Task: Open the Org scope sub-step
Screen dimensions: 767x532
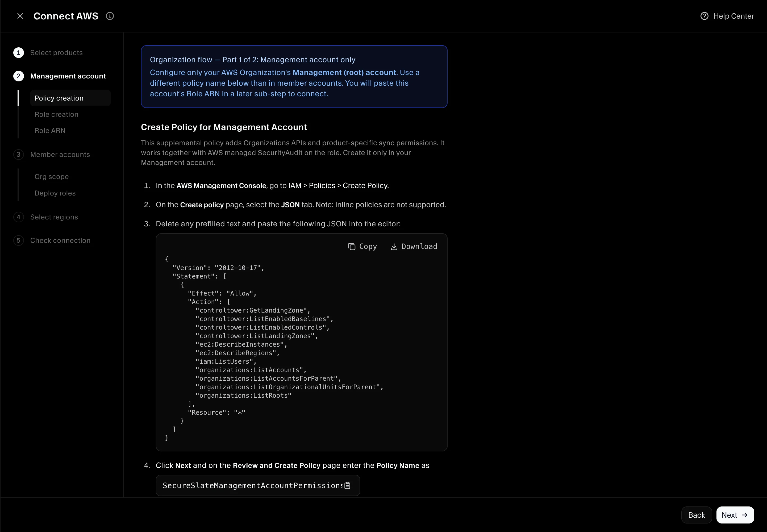Action: pos(52,177)
